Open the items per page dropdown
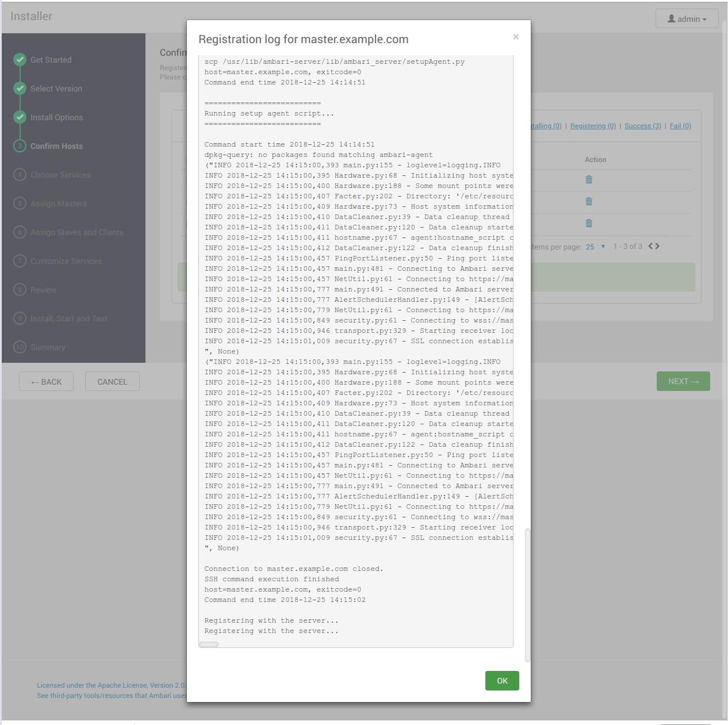 595,247
